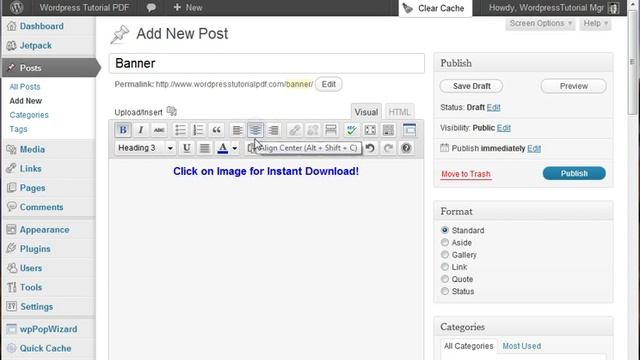Click the insert link chain icon
This screenshot has width=640, height=360.
click(294, 130)
